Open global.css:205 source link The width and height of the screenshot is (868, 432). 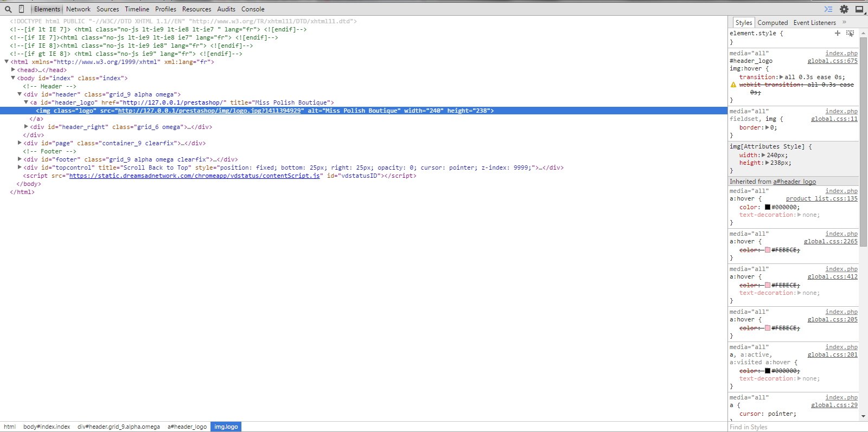pos(832,320)
